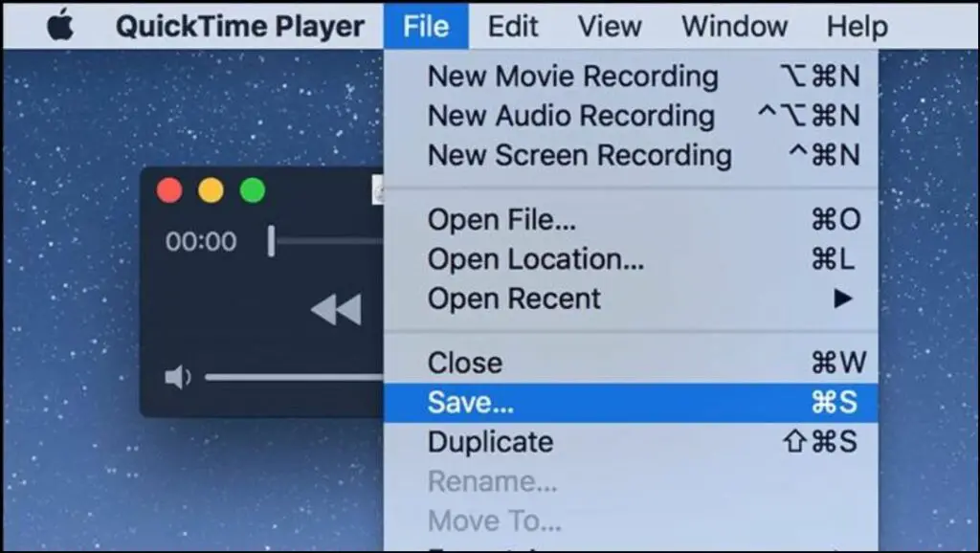
Task: Open the Apple menu
Action: point(60,26)
